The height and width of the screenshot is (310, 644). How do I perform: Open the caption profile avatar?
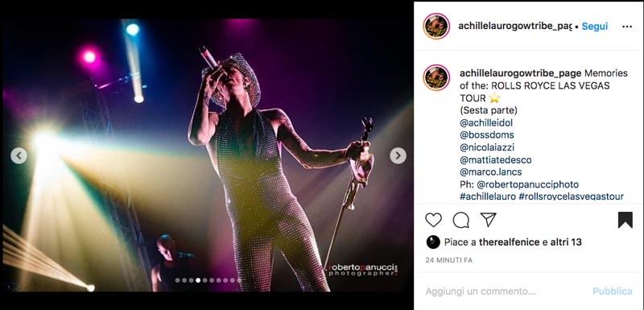pos(436,77)
